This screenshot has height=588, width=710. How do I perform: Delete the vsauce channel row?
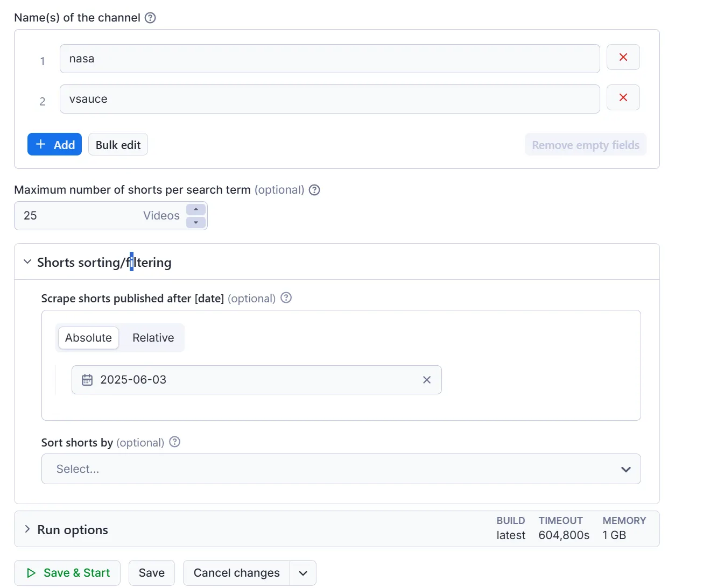(x=623, y=97)
